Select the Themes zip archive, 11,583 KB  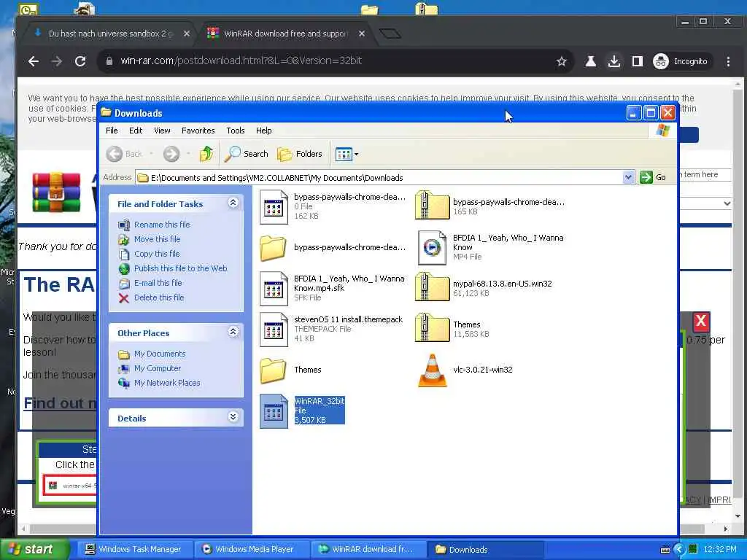pyautogui.click(x=432, y=327)
